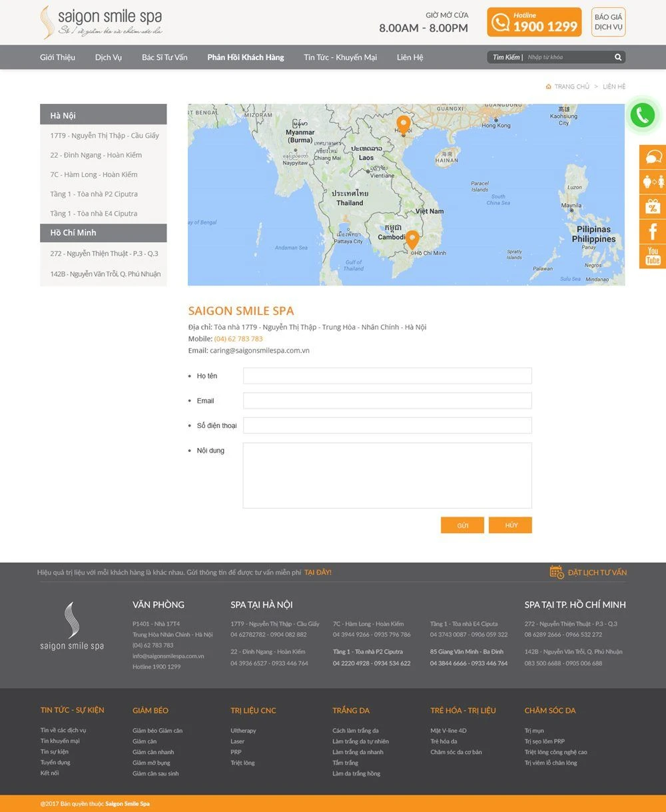Click the footer Saigon Smile Spa logo
This screenshot has width=666, height=812.
[x=72, y=626]
